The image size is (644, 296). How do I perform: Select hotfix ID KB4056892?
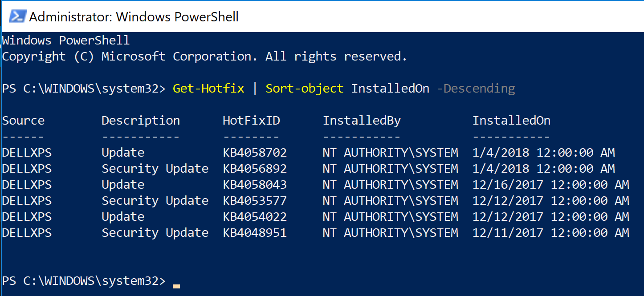pos(255,169)
